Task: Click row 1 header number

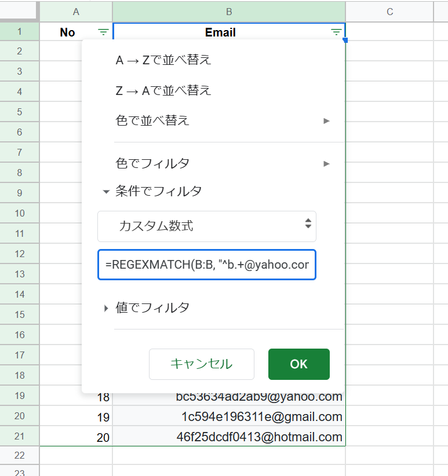Action: tap(20, 32)
